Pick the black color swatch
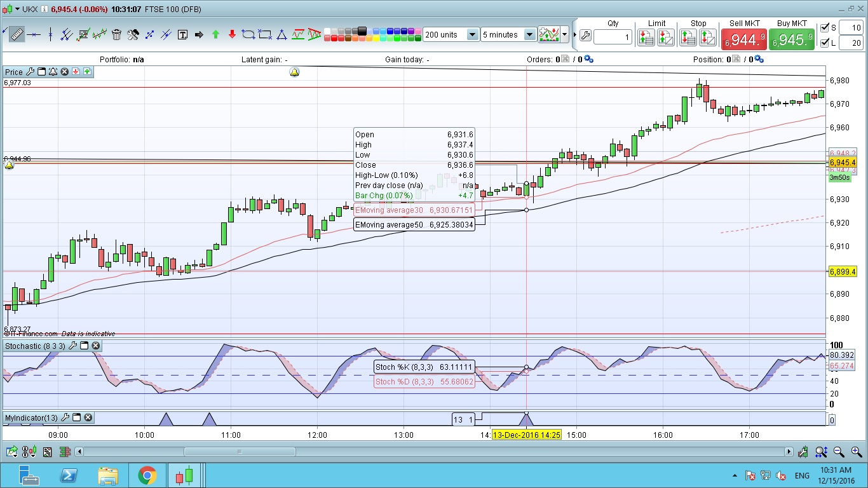This screenshot has width=868, height=488. (x=362, y=30)
